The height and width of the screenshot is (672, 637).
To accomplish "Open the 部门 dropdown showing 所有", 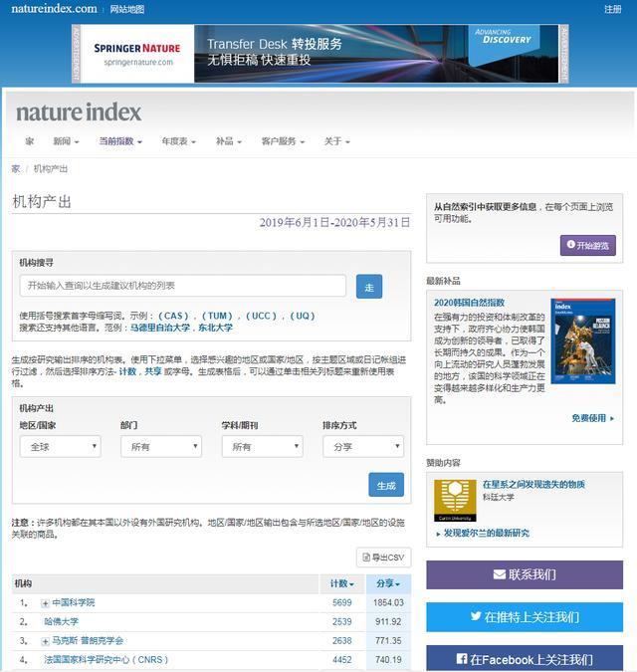I will pyautogui.click(x=161, y=447).
